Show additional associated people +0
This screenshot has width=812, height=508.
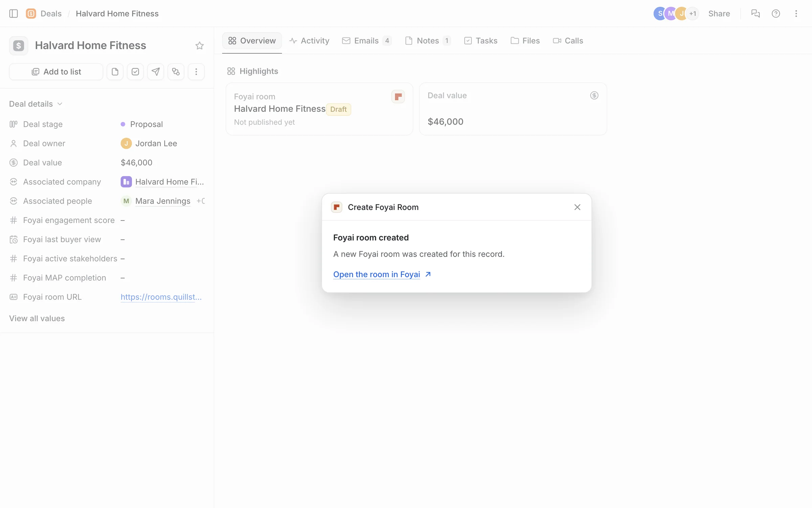coord(201,201)
